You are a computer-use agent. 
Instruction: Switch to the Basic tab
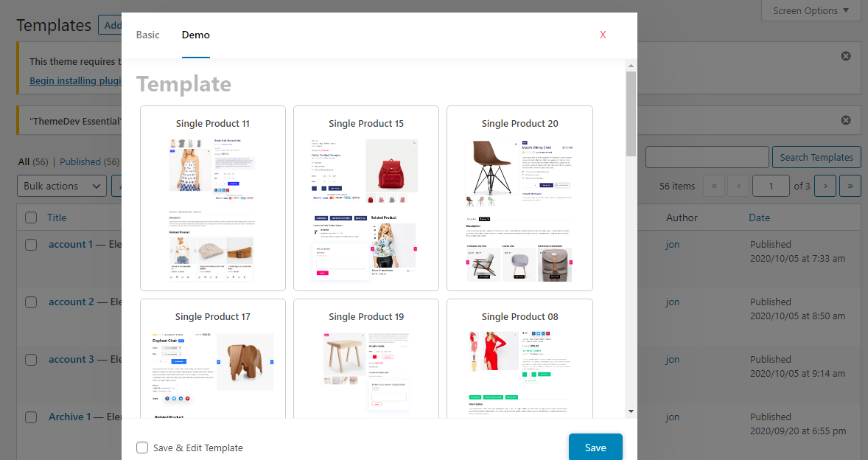click(148, 35)
